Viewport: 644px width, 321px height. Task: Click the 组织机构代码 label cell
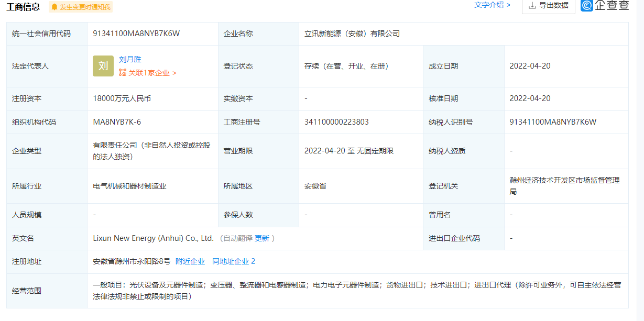[47, 122]
